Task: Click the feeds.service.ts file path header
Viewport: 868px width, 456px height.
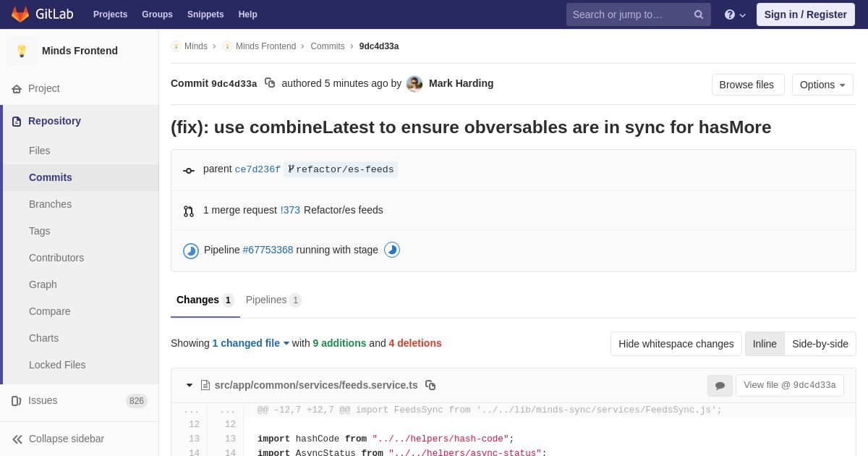Action: (316, 385)
